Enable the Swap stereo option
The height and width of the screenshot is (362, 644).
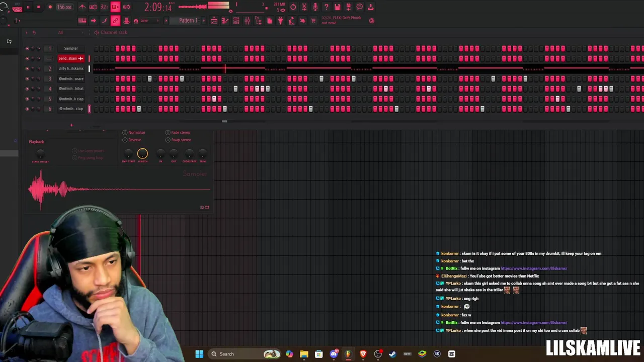[178, 140]
